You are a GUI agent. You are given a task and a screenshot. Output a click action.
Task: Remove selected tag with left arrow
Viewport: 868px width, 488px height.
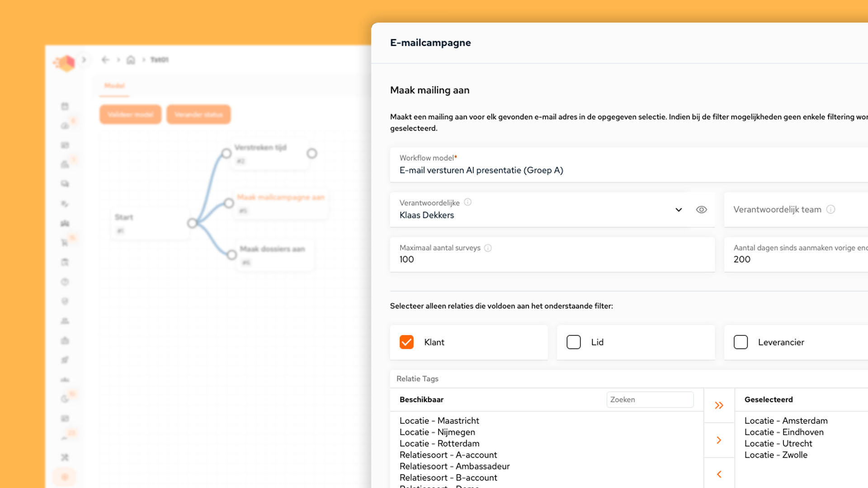[719, 474]
